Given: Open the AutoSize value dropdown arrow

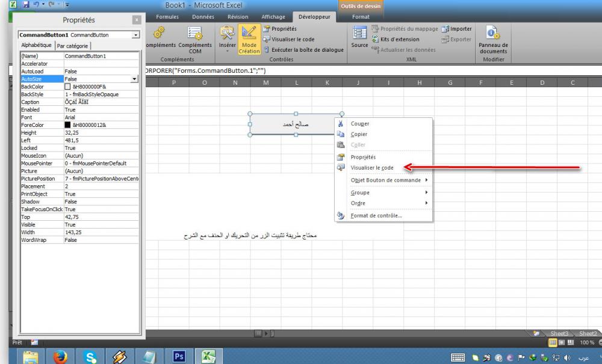Looking at the screenshot, I should (x=134, y=79).
